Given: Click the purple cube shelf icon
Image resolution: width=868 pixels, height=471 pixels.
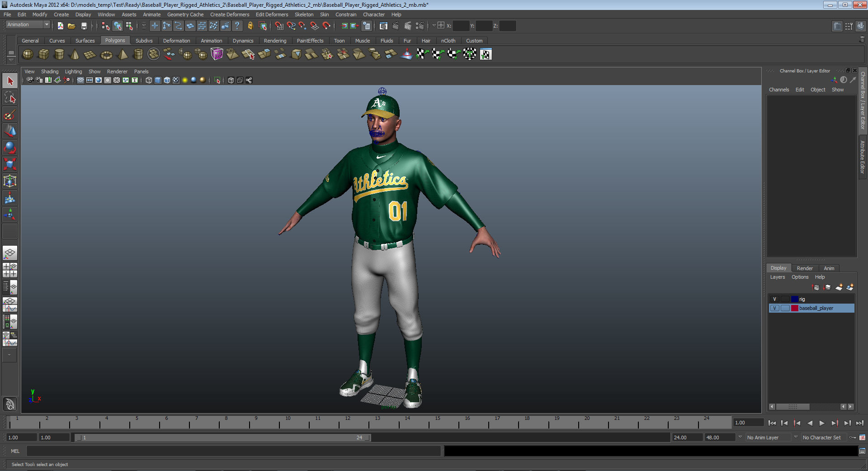Looking at the screenshot, I should (217, 54).
